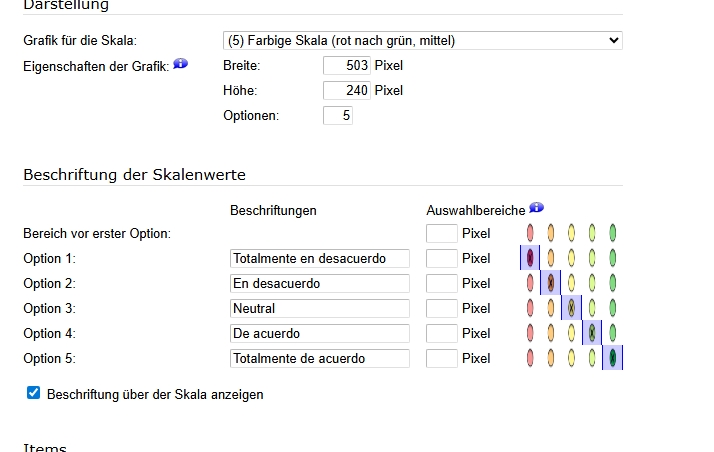Open the Grafik für die Skala dropdown

pyautogui.click(x=422, y=41)
